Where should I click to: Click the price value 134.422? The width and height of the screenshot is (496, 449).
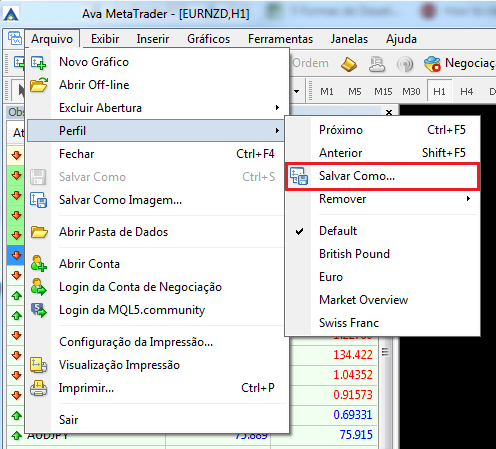click(353, 355)
